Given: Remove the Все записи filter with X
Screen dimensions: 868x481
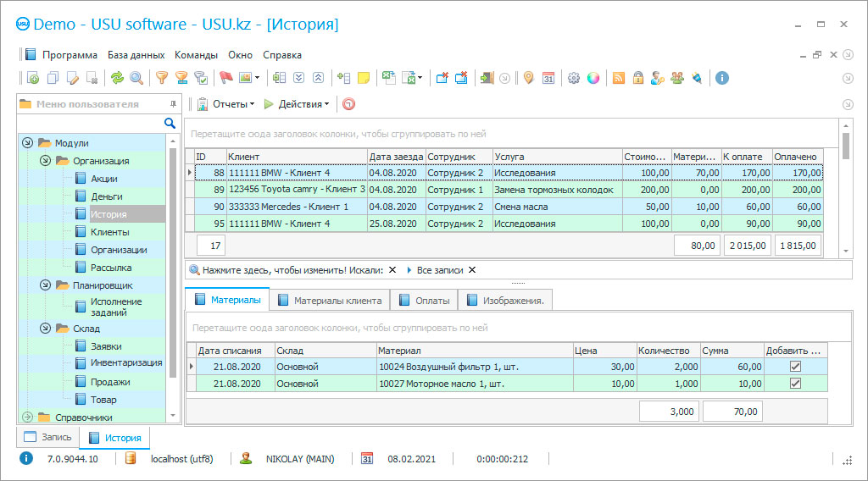Looking at the screenshot, I should point(472,270).
